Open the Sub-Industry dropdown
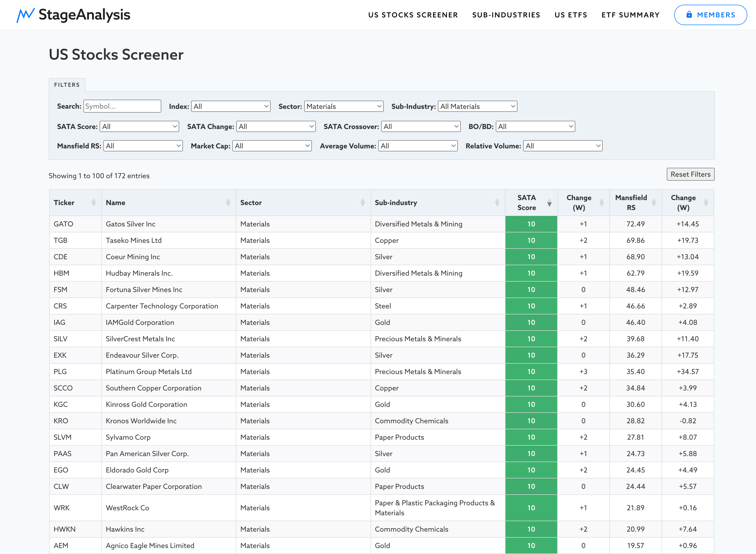The width and height of the screenshot is (756, 554). point(477,106)
